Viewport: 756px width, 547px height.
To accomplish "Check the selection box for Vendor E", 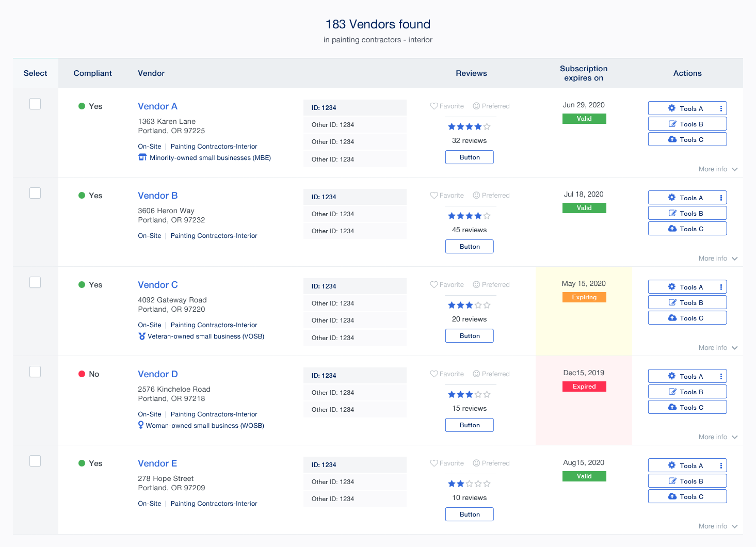I will click(35, 461).
